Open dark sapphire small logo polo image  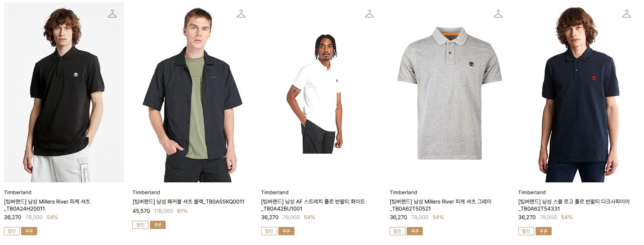[578, 92]
